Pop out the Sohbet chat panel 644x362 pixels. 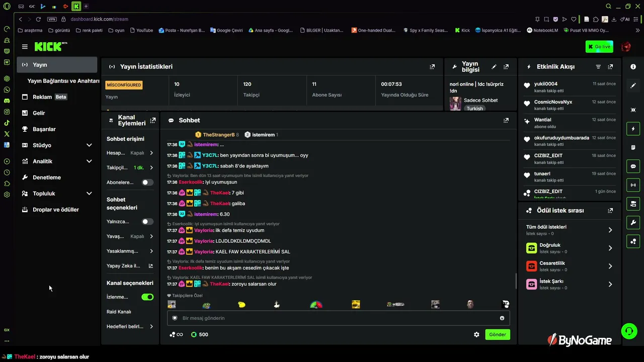pos(506,120)
